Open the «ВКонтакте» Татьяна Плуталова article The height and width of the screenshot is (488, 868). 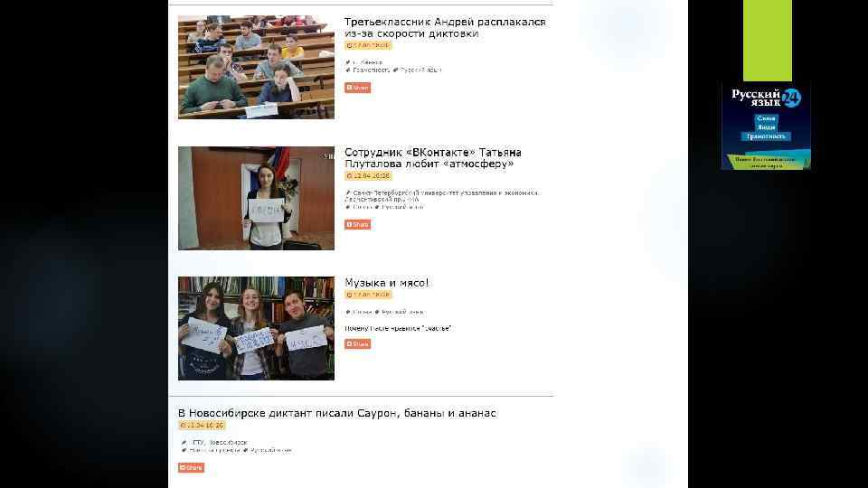(x=433, y=157)
